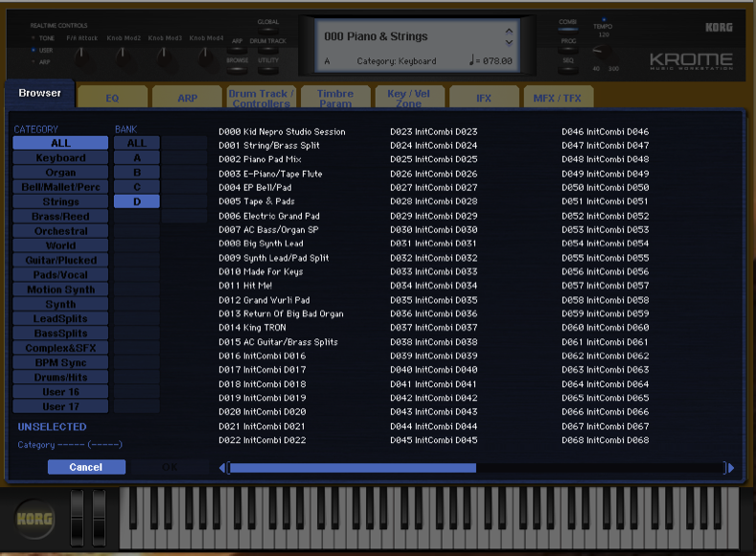Select the ALL category filter

pyautogui.click(x=60, y=143)
